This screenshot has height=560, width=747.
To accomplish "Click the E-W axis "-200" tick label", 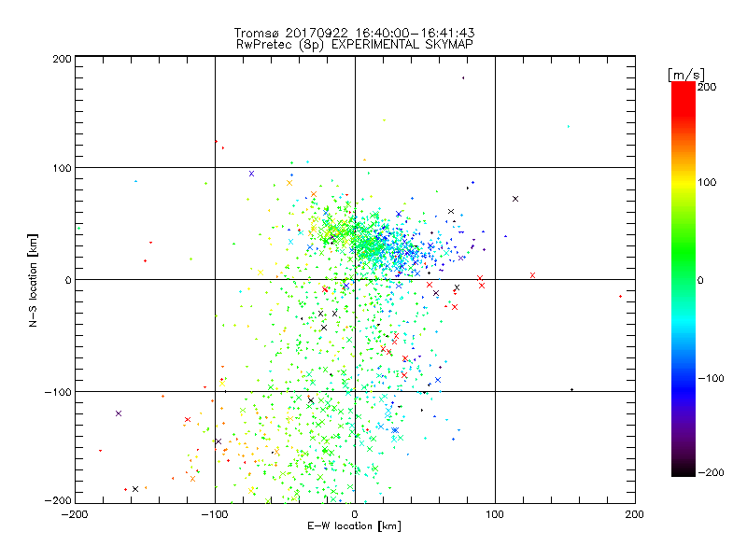I will pyautogui.click(x=75, y=514).
